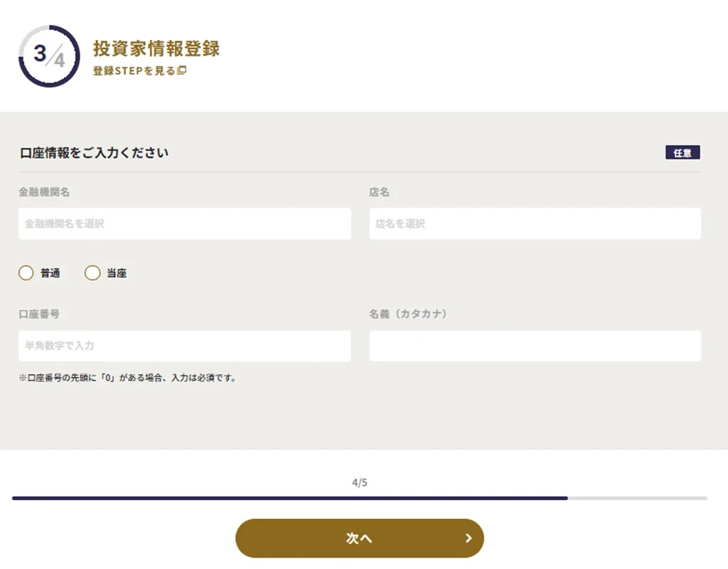Click the 店名 field label
Screen dimensions: 728x569
pyautogui.click(x=379, y=192)
